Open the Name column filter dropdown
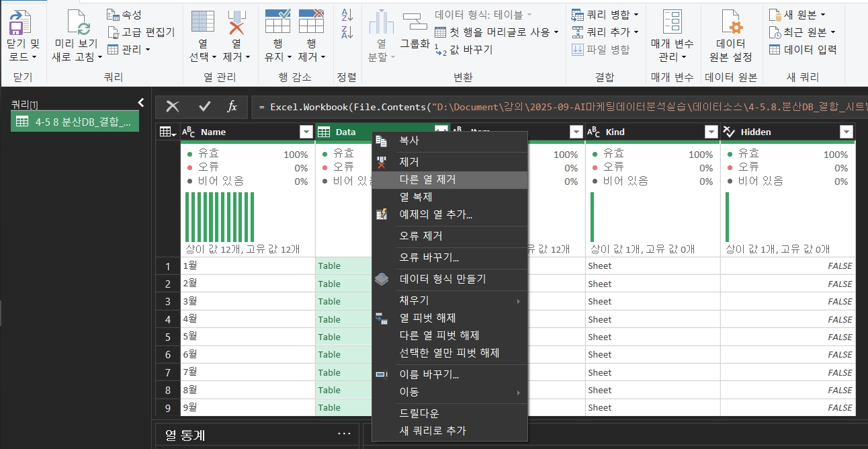 click(306, 132)
